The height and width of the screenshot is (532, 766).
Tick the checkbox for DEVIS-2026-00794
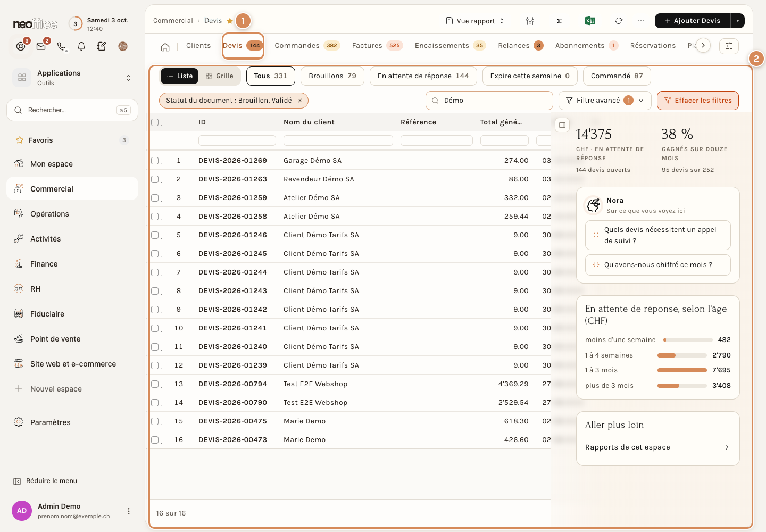pyautogui.click(x=155, y=384)
